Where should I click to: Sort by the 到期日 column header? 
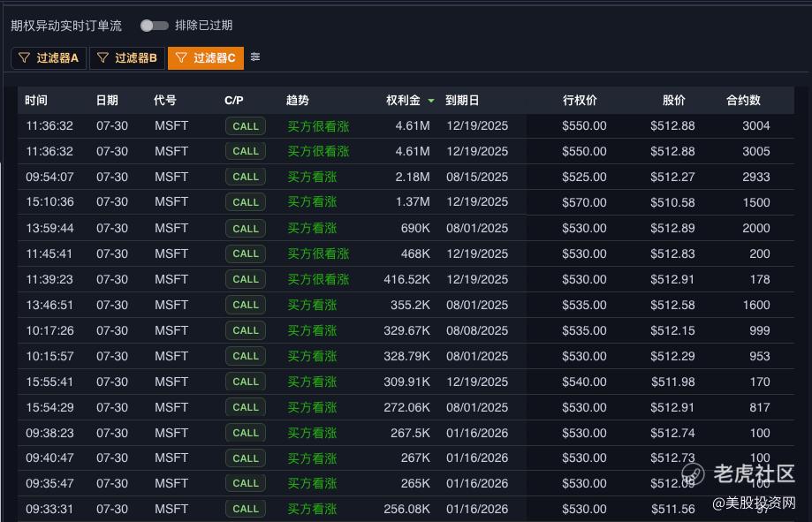462,101
